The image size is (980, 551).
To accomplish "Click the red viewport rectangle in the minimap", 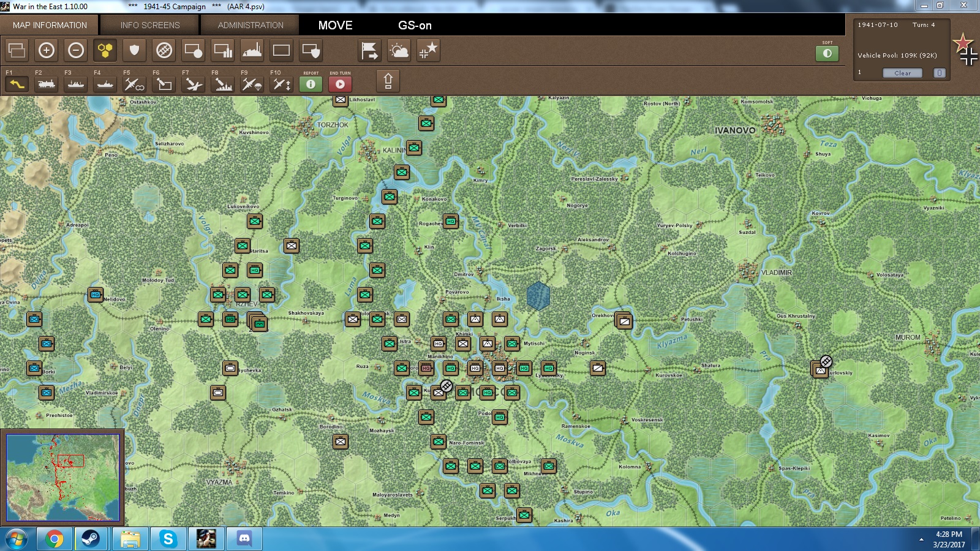I will (70, 461).
